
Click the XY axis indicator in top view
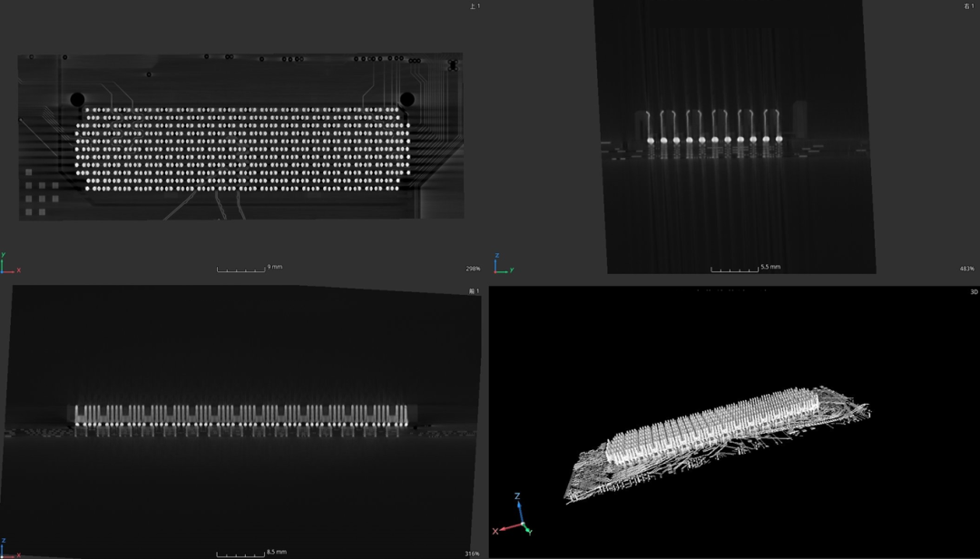point(9,264)
